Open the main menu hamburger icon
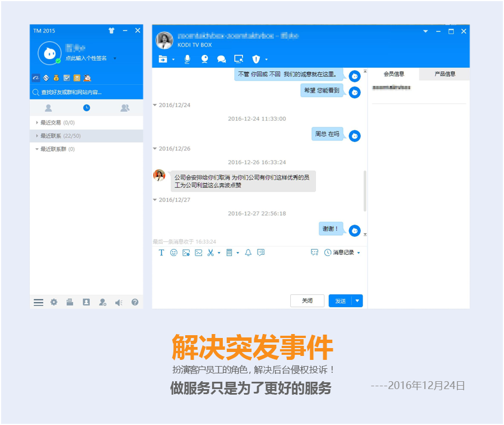504x425 pixels. 38,302
